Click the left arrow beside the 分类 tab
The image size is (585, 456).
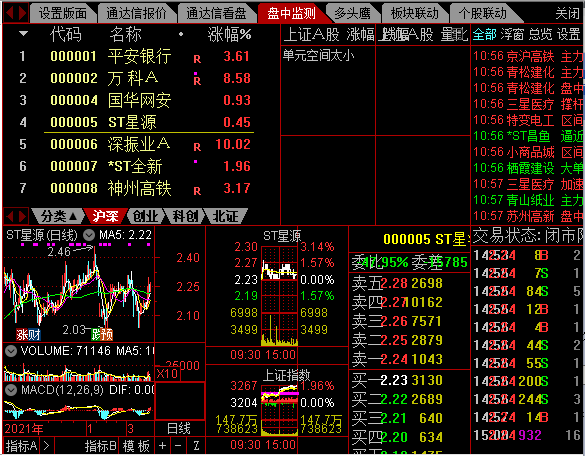click(9, 216)
